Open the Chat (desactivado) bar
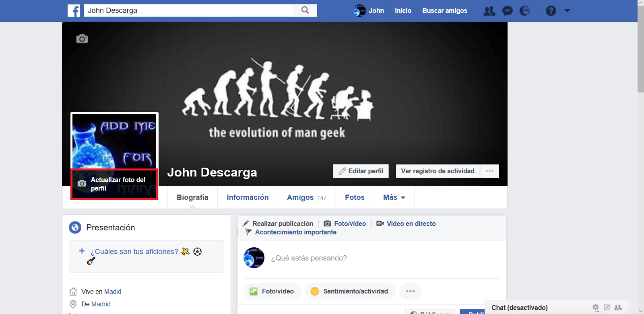 [x=520, y=308]
